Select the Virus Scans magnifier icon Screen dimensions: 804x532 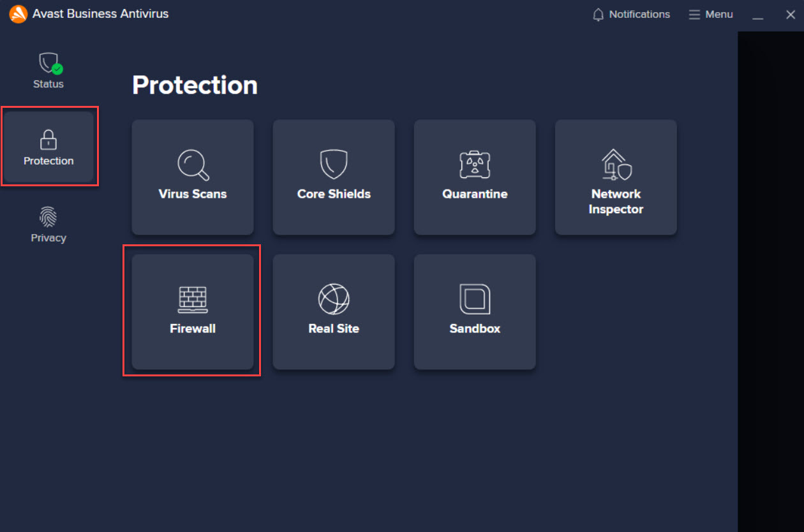coord(192,164)
